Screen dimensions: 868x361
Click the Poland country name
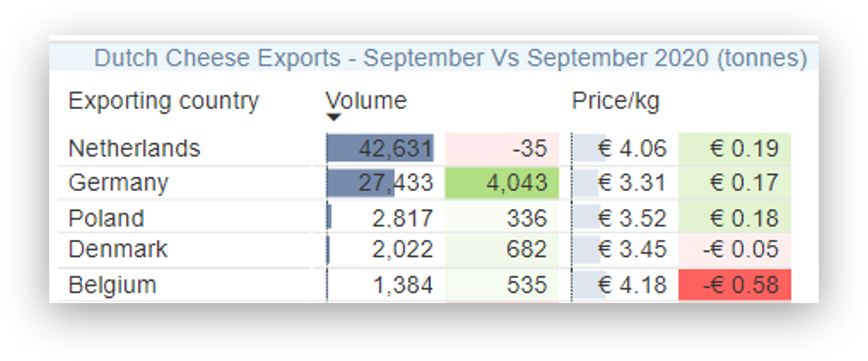106,218
